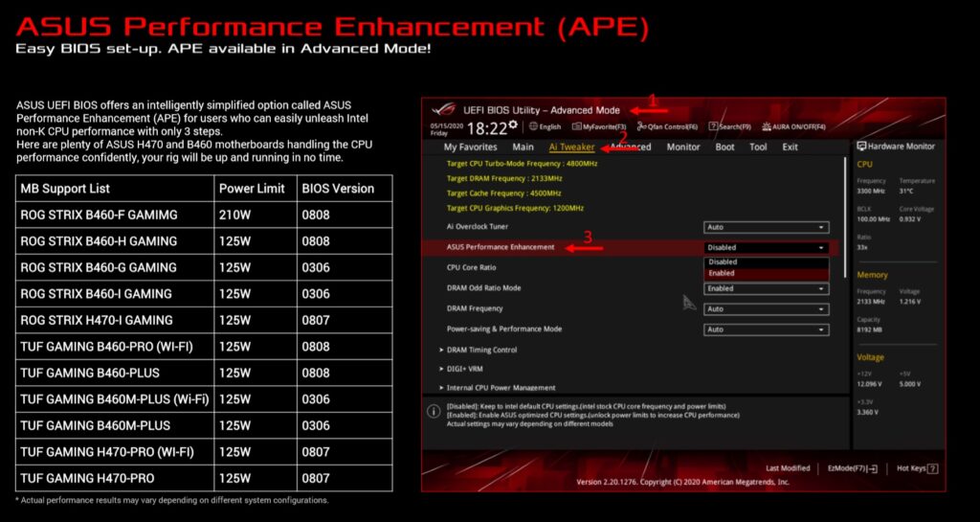This screenshot has width=980, height=522.
Task: Select the ASUS Performance Enhancement row label
Action: (500, 247)
